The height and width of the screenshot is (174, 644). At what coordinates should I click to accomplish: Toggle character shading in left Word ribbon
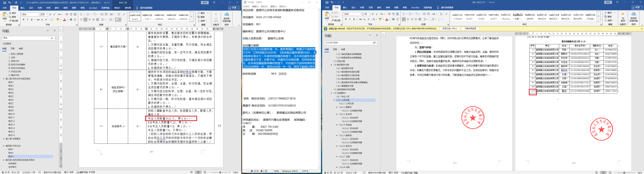tap(71, 20)
